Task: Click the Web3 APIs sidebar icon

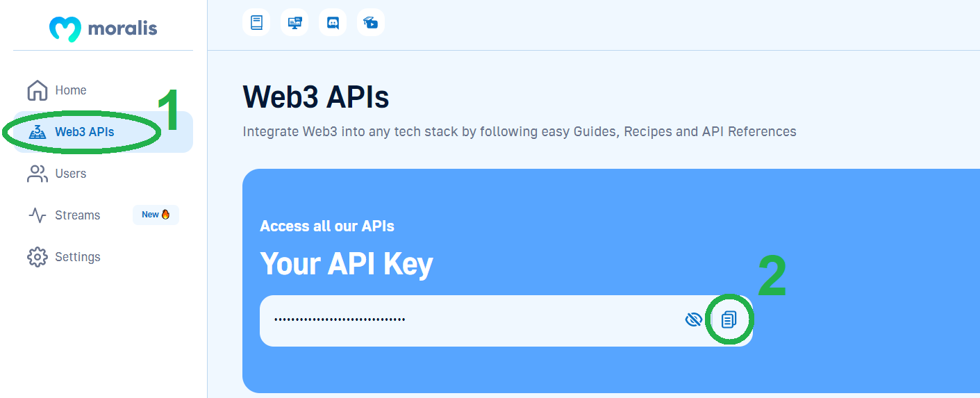Action: click(37, 132)
